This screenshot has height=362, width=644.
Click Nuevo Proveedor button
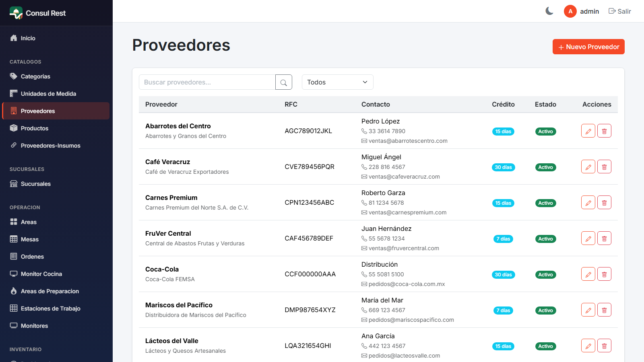[x=588, y=47]
